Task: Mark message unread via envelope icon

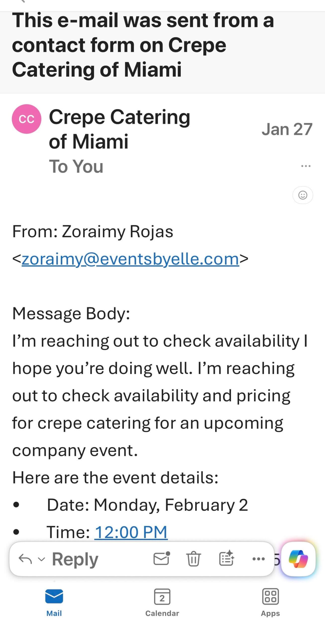Action: [162, 558]
